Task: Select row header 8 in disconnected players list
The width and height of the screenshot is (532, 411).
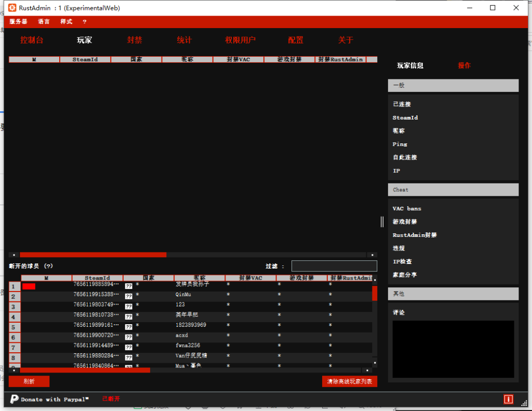Action: point(15,357)
